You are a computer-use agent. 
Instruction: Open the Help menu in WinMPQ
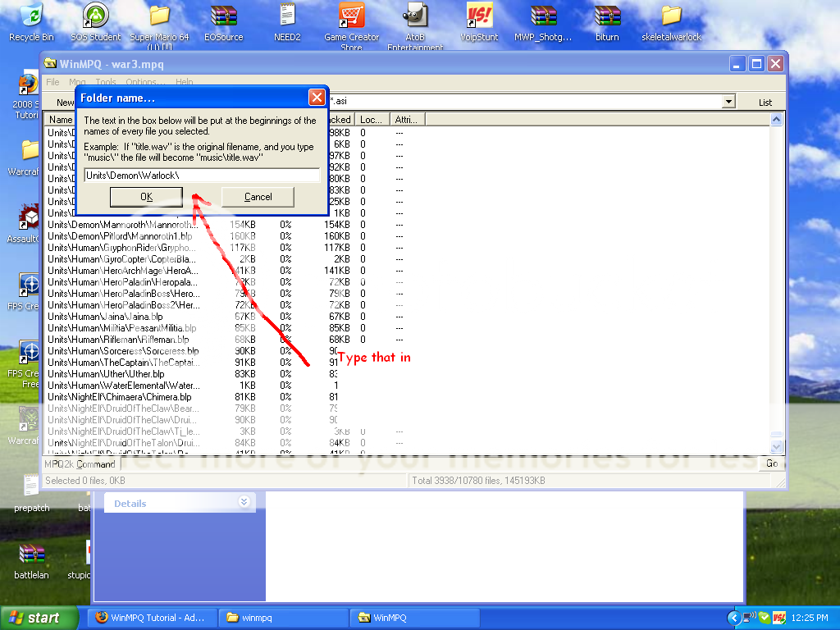tap(185, 82)
